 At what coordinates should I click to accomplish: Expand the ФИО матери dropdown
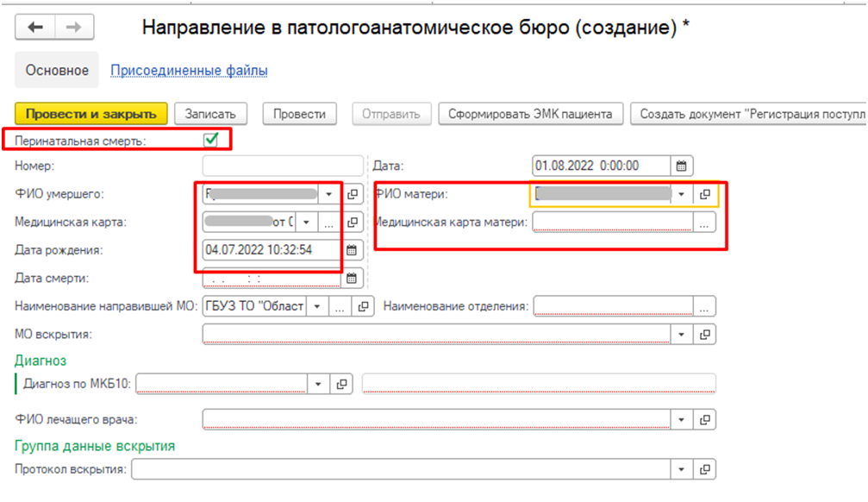pyautogui.click(x=682, y=194)
